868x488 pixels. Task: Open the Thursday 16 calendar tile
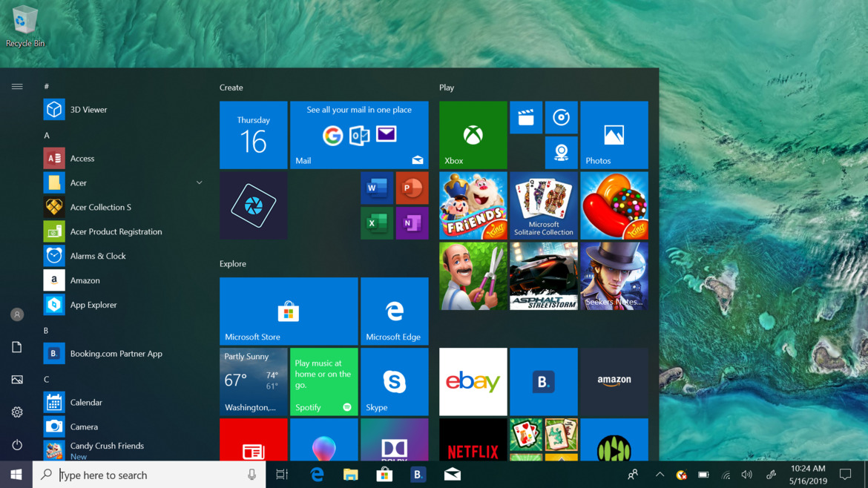point(254,135)
